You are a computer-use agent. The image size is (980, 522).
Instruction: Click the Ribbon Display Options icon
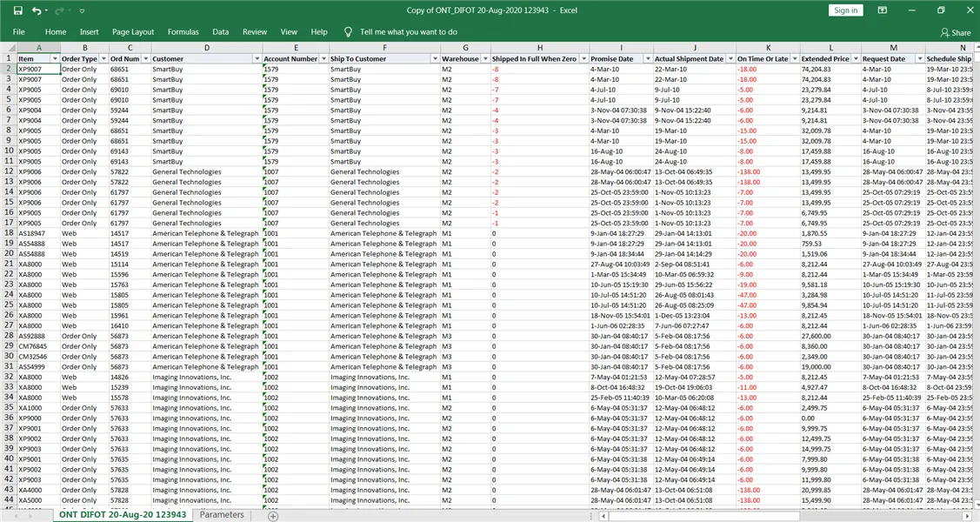click(882, 10)
